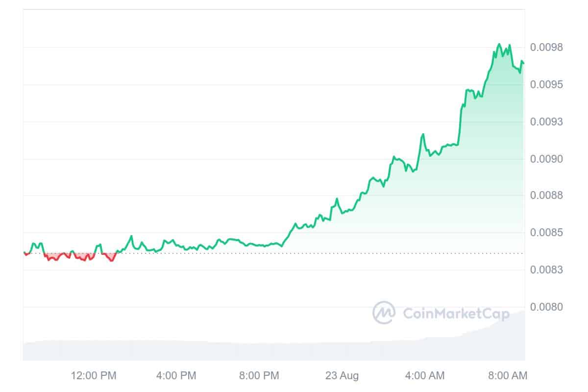This screenshot has width=588, height=392.
Task: Select the 23 Aug date label
Action: (342, 376)
